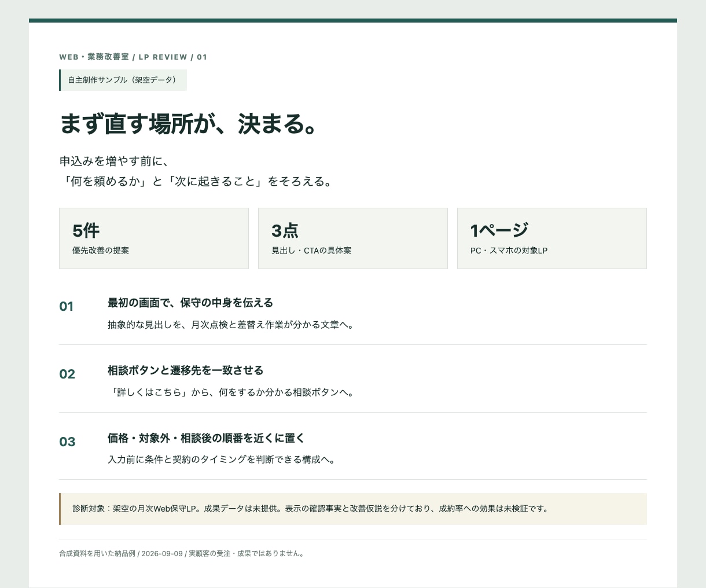Click the caption '見出し・CTAの具体案'
706x588 pixels.
311,251
